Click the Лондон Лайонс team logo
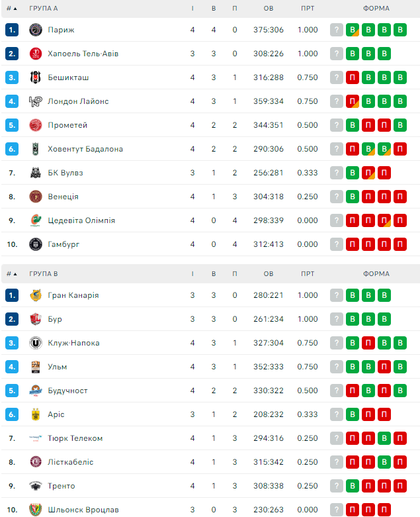Screen dimensions: 420x517 point(36,101)
